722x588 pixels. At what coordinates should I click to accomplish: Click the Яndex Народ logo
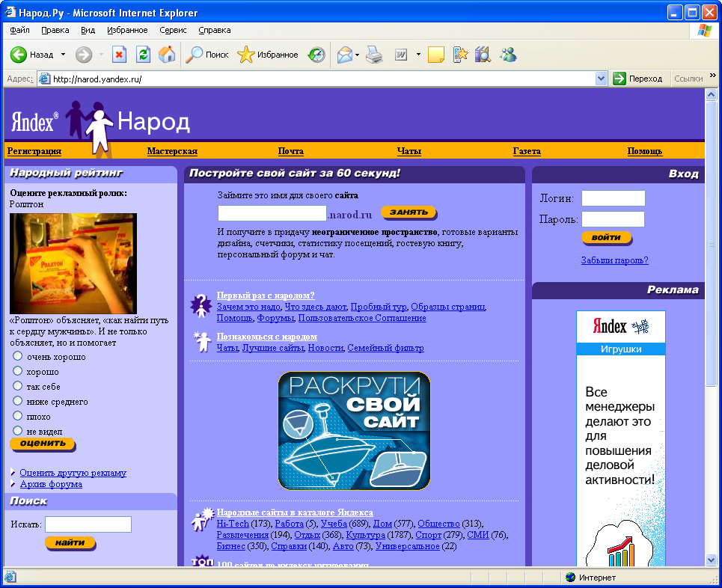pyautogui.click(x=100, y=123)
